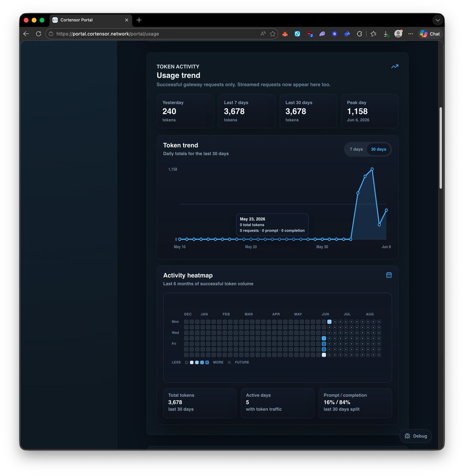Image resolution: width=464 pixels, height=476 pixels.
Task: Click the "TOKEN ACTIVITY" label
Action: tap(178, 67)
